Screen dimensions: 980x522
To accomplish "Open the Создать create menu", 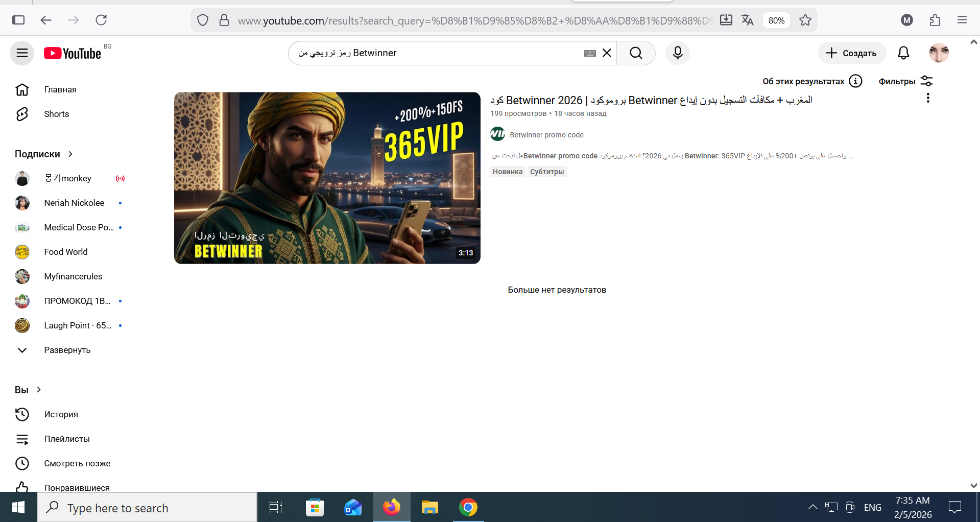I will [851, 53].
